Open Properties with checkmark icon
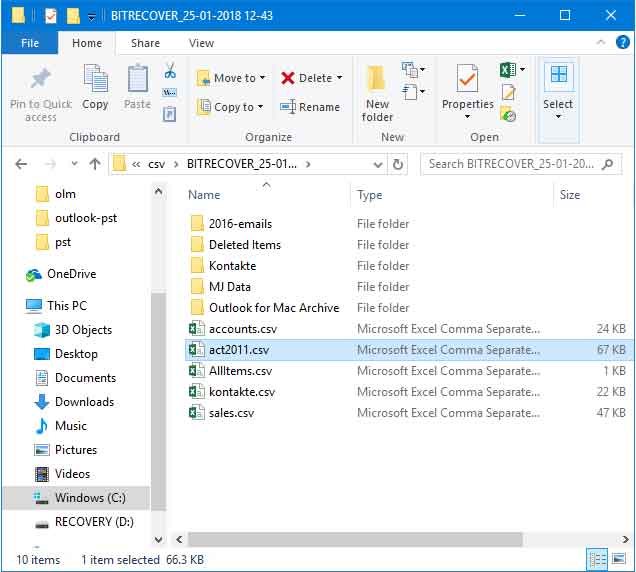Viewport: 636px width, 572px height. [x=467, y=78]
